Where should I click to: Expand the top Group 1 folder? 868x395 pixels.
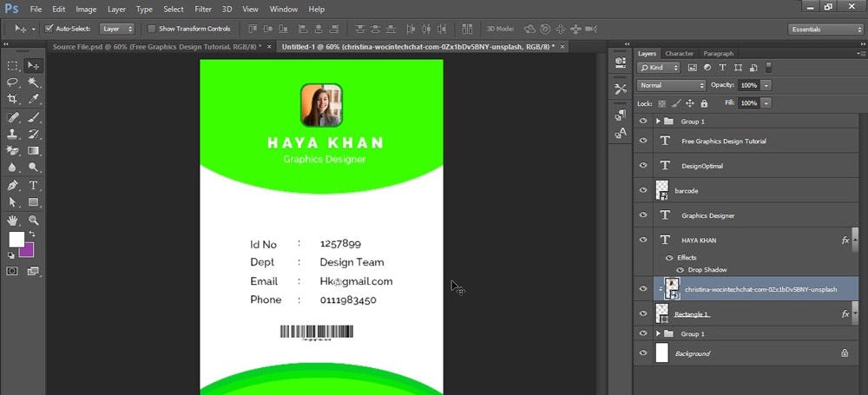[x=659, y=122]
